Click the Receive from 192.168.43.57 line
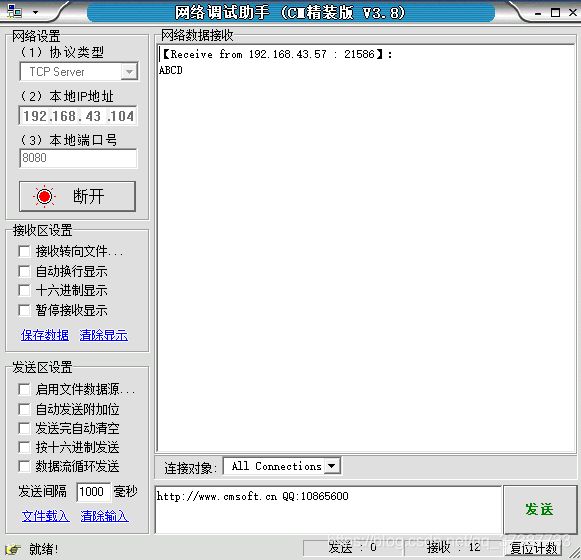This screenshot has height=560, width=581. [x=276, y=54]
